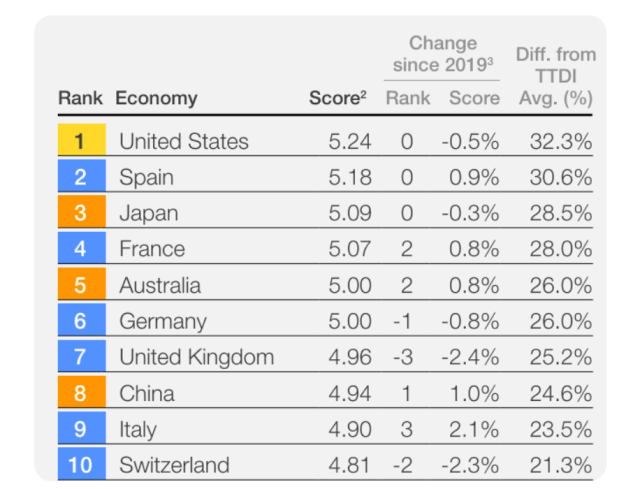640x489 pixels.
Task: Click China's 24.6% difference value
Action: pos(561,393)
